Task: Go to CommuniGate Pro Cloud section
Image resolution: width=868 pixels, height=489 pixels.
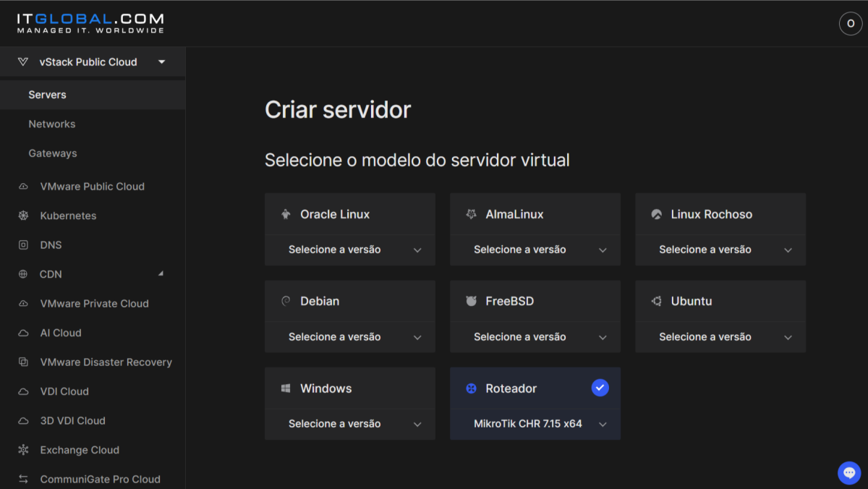Action: [x=101, y=480]
